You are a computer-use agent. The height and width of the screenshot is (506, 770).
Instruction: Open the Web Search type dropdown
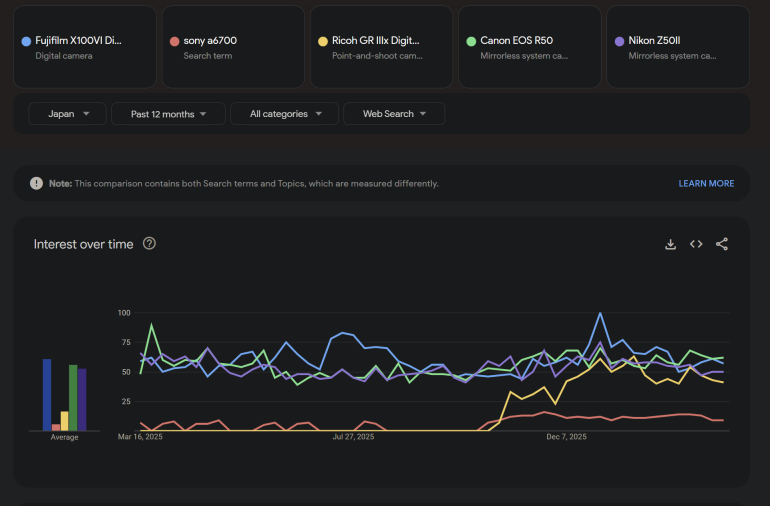[x=394, y=114]
